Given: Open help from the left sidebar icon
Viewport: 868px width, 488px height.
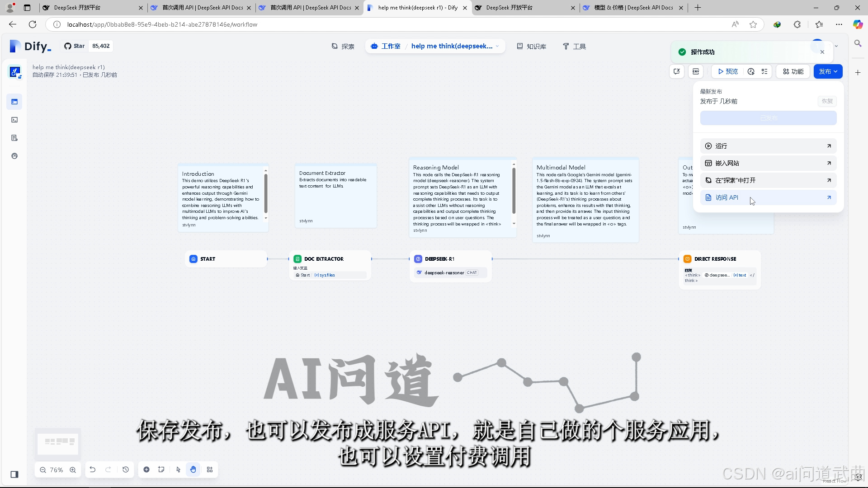Looking at the screenshot, I should pos(15,155).
